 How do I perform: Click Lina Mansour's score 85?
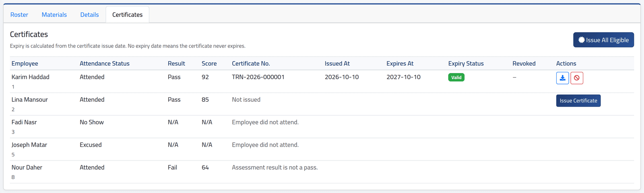[205, 99]
